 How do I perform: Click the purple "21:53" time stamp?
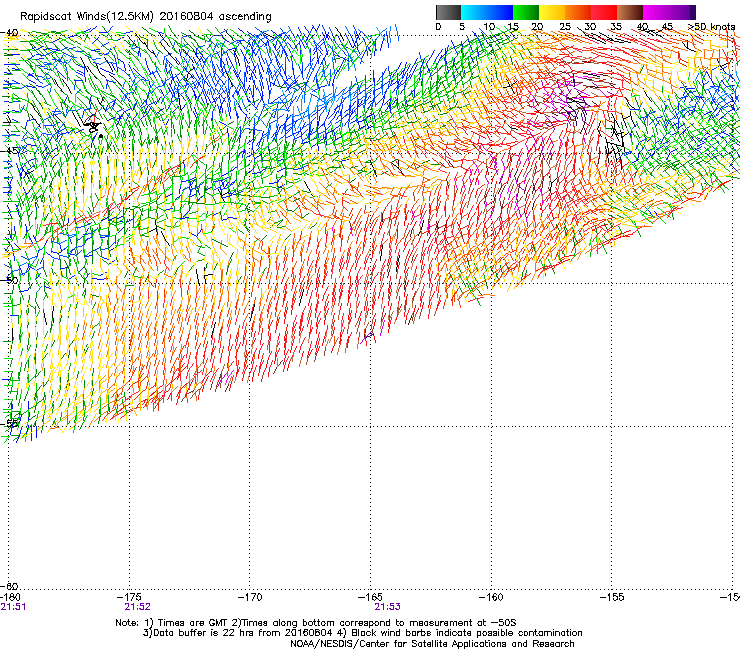[x=387, y=607]
